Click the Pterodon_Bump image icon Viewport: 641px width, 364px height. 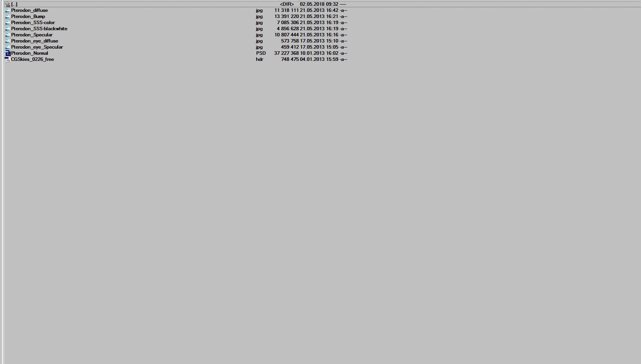(x=8, y=16)
